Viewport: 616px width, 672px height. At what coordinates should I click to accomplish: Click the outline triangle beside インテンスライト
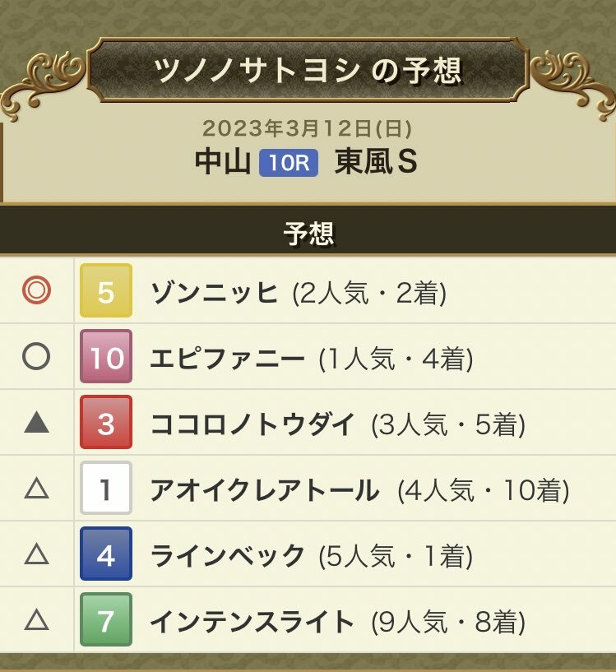(x=36, y=619)
